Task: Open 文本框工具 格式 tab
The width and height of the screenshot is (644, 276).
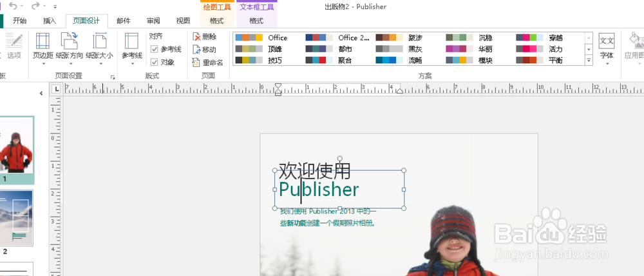Action: click(256, 21)
